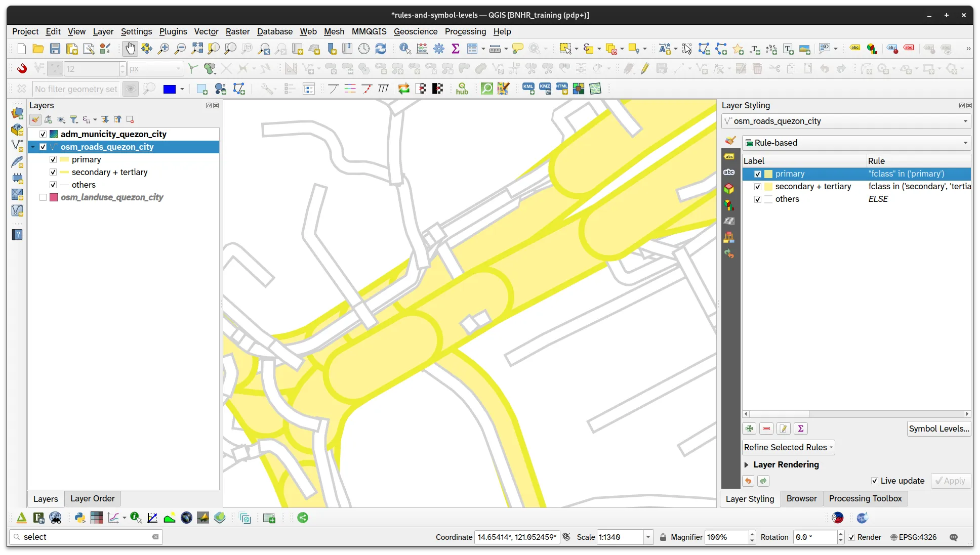Edit the selected rule with pencil icon
The width and height of the screenshot is (980, 555).
click(x=783, y=429)
